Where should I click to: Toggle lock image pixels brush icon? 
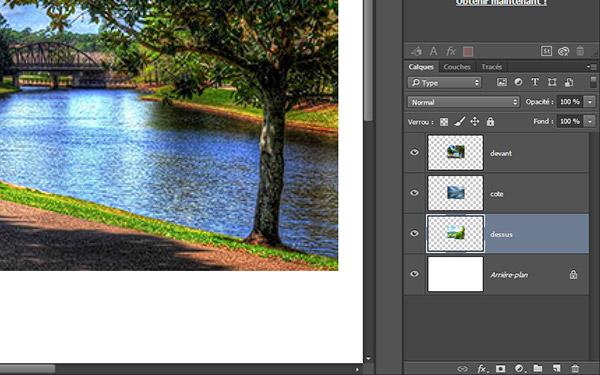coord(460,122)
